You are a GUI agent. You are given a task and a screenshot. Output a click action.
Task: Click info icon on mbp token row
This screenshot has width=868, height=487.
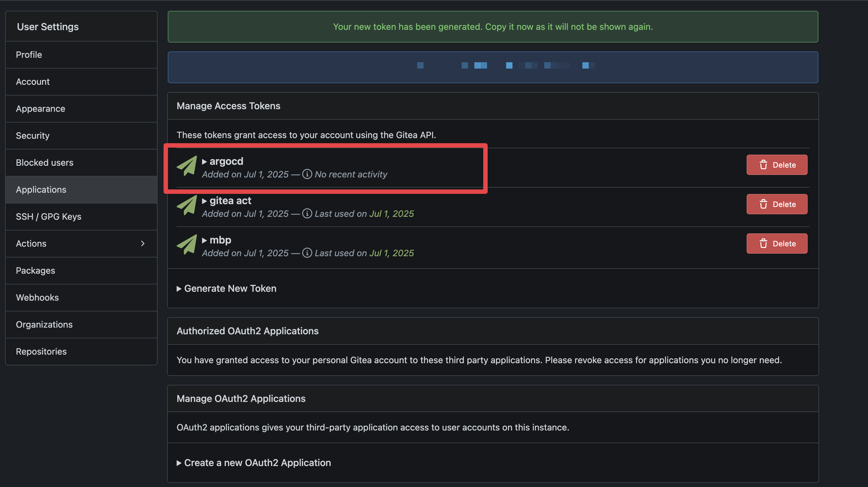click(307, 253)
